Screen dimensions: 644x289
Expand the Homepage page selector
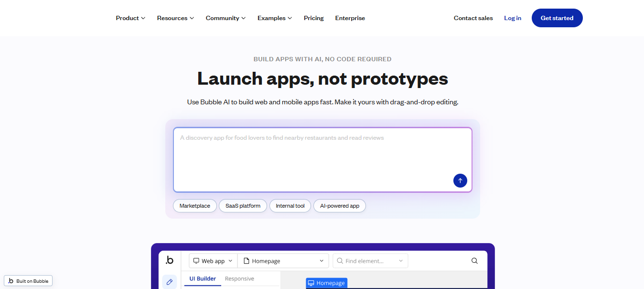283,261
